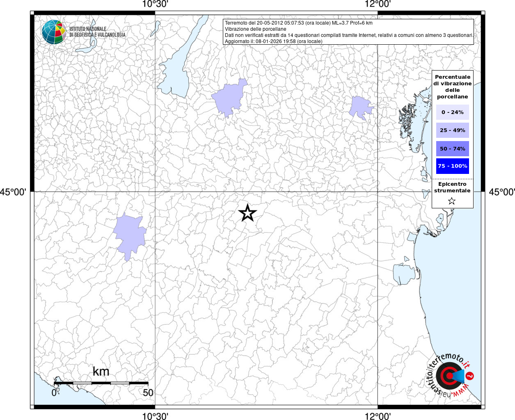Select the 50 - 74% legend swatch
Viewport: 515px width, 420px height.
(x=453, y=148)
